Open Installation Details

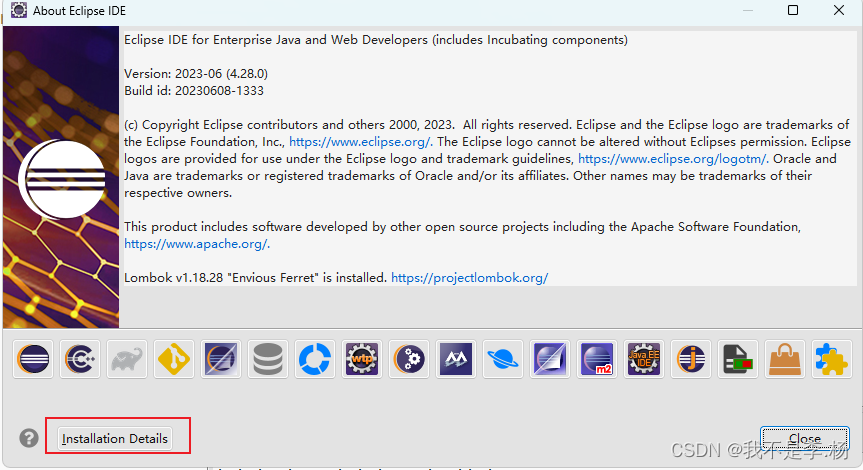pos(115,439)
